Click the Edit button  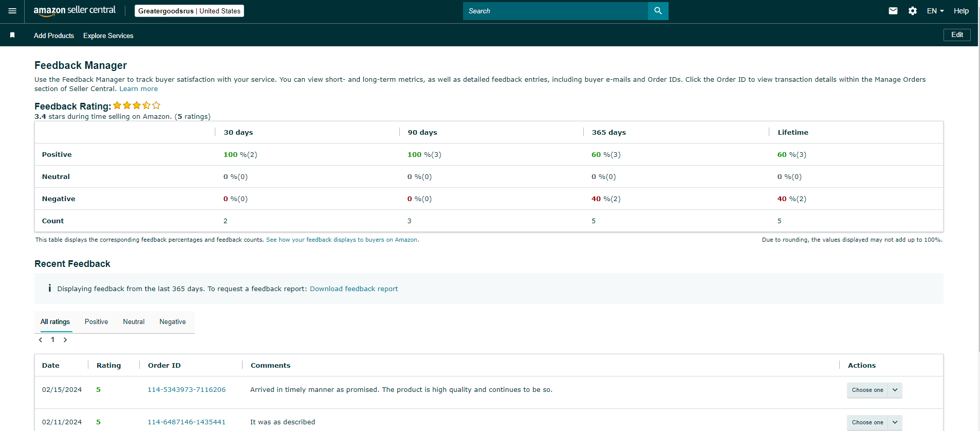(957, 35)
